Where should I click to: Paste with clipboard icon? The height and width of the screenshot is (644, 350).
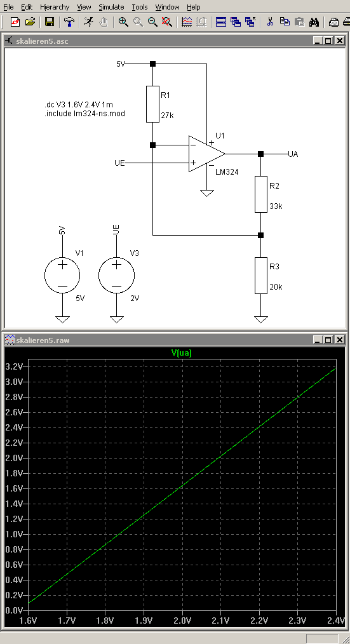pos(299,22)
